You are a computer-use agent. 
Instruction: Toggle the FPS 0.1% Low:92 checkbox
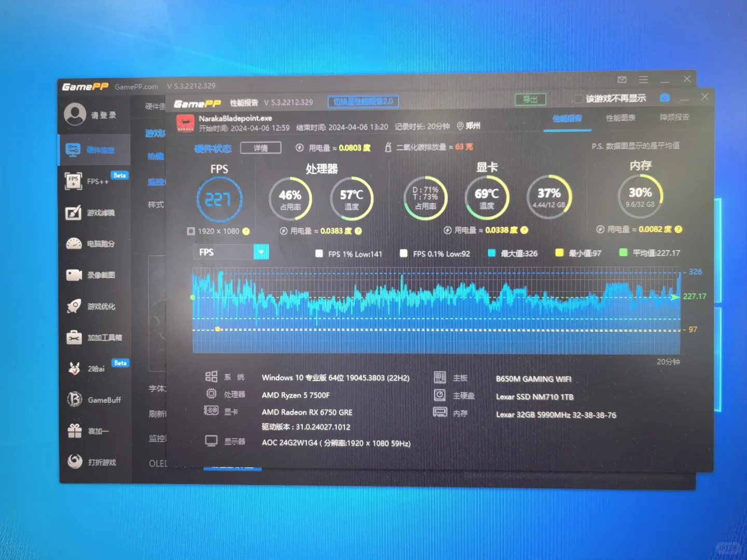coord(404,253)
